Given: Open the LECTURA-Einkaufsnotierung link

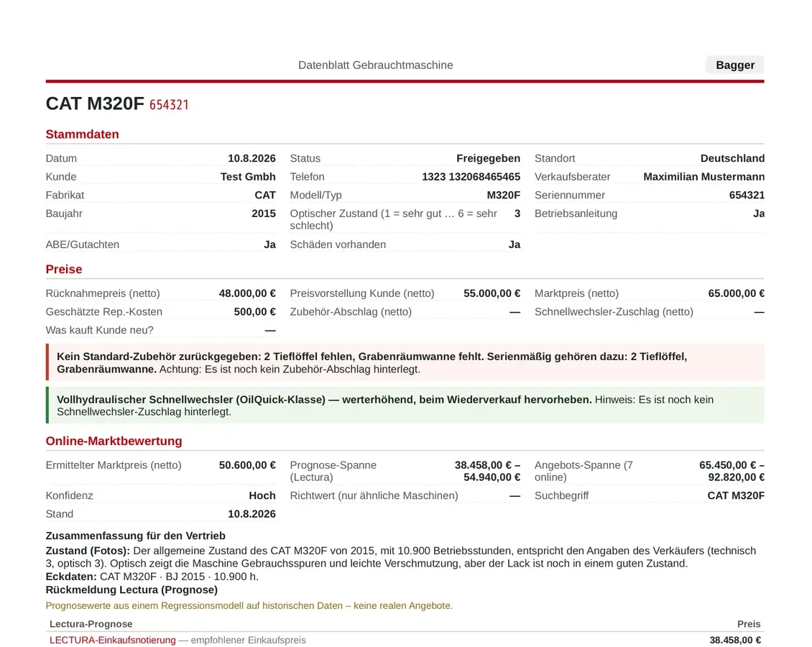Looking at the screenshot, I should [x=112, y=641].
